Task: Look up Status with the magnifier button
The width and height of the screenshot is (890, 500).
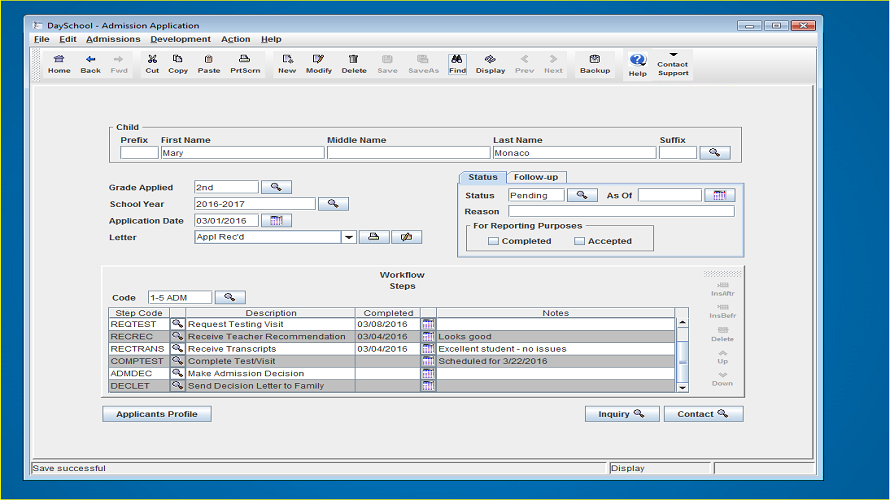Action: 582,195
